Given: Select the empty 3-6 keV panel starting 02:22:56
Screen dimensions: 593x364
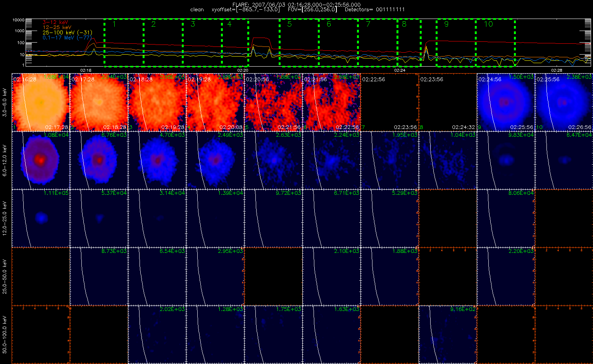Looking at the screenshot, I should point(390,102).
